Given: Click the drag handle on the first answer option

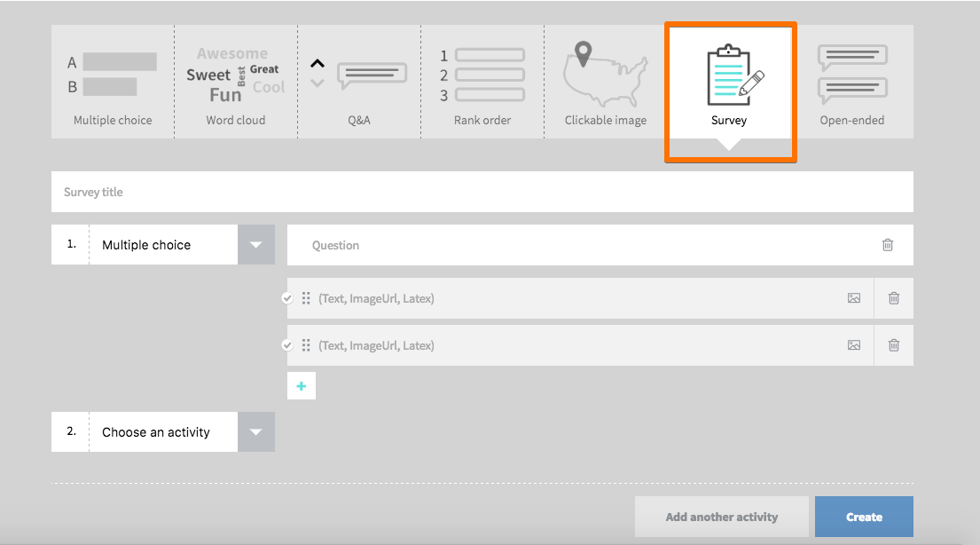Looking at the screenshot, I should (x=307, y=298).
